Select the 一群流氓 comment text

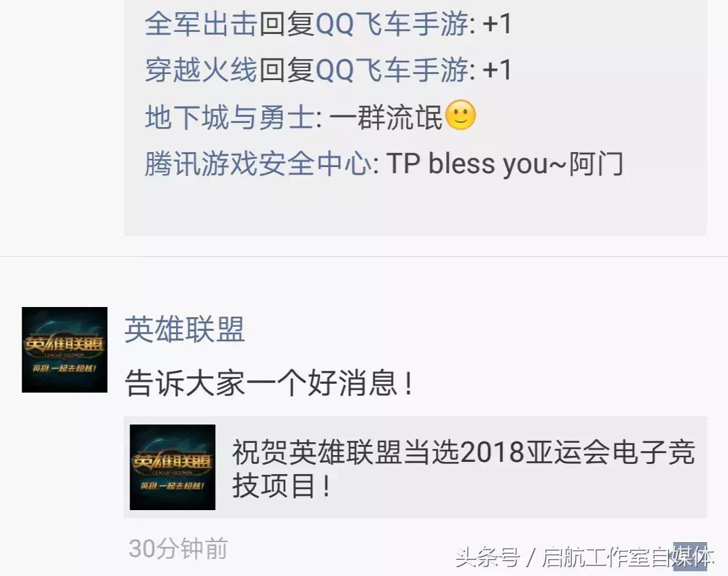click(x=386, y=117)
